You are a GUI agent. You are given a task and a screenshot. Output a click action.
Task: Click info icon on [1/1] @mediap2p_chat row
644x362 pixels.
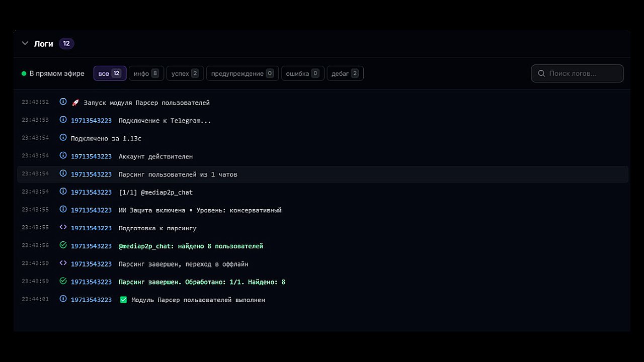[63, 191]
